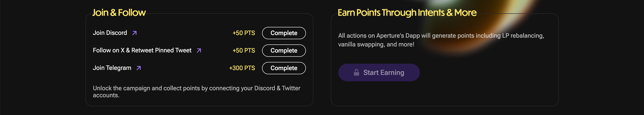The image size is (644, 115).
Task: Select the +300 PTS label for Telegram
Action: tap(242, 68)
